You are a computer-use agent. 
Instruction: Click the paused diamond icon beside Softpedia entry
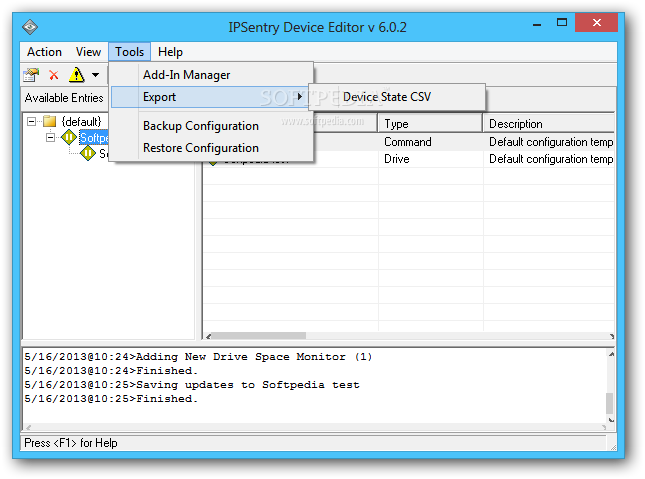click(x=69, y=137)
